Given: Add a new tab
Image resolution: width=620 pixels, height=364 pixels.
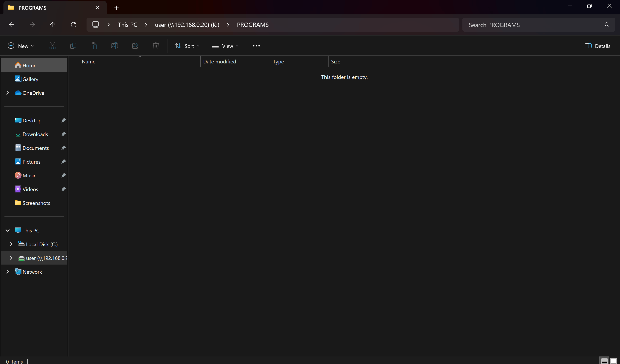Looking at the screenshot, I should [116, 8].
